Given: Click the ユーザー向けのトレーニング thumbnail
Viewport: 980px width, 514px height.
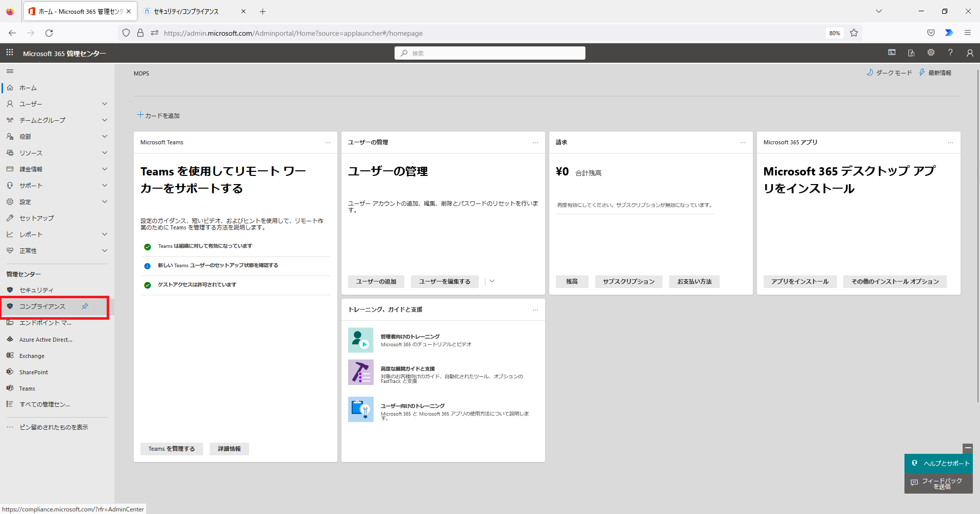Looking at the screenshot, I should (361, 409).
